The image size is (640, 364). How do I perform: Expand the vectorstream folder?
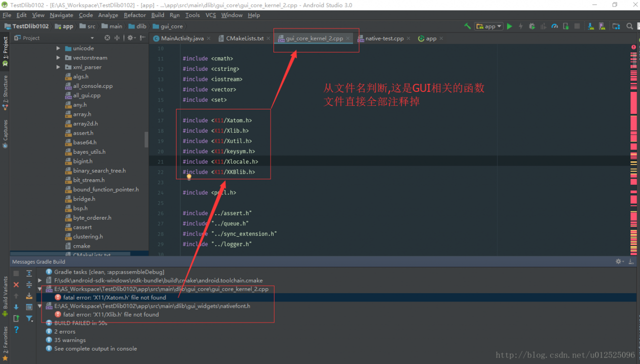pyautogui.click(x=58, y=58)
